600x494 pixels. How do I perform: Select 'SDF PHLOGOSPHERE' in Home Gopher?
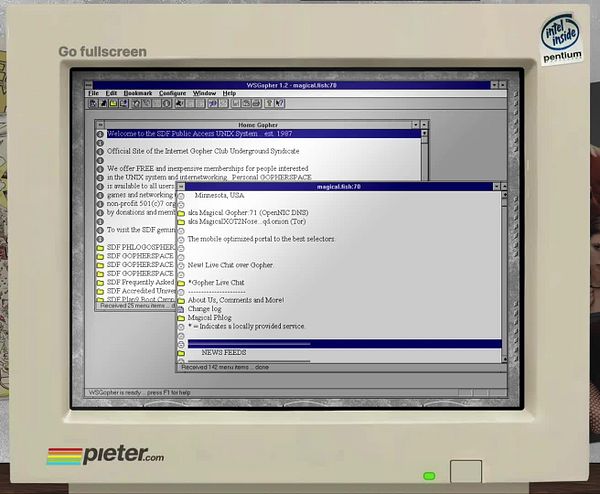click(140, 247)
